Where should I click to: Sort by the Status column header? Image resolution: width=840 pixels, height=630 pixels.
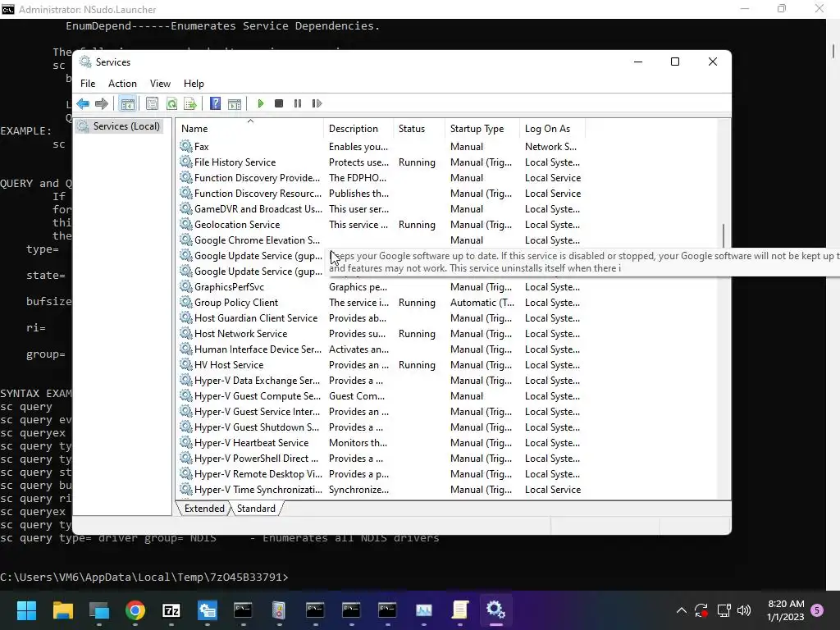(x=419, y=129)
